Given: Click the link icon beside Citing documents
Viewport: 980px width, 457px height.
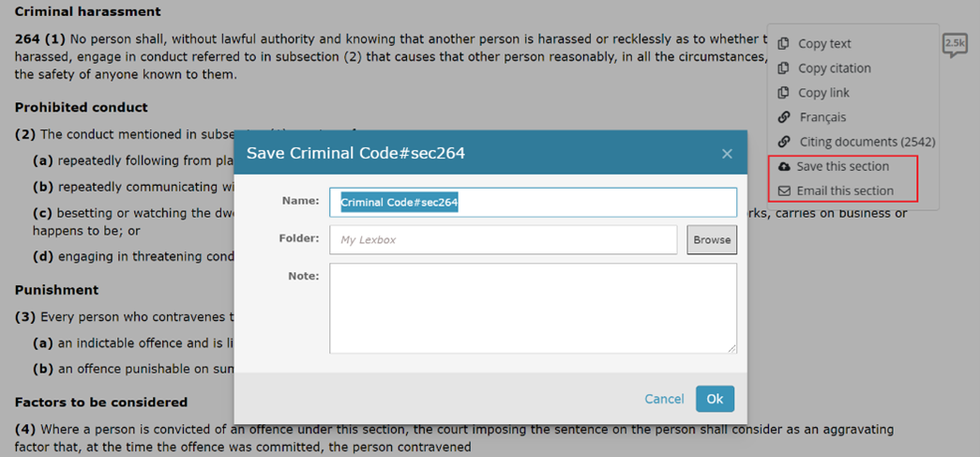Looking at the screenshot, I should click(784, 142).
